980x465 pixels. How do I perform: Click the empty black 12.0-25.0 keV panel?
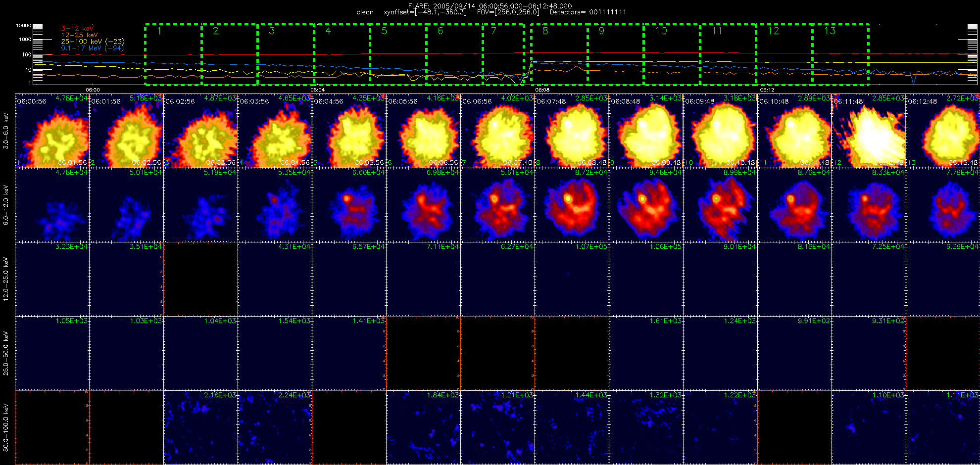[201, 279]
